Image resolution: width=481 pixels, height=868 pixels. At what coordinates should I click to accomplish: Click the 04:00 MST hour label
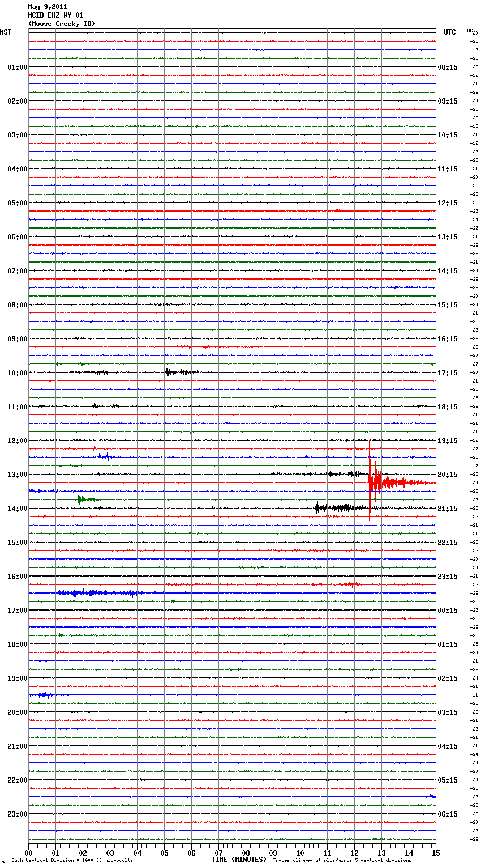click(18, 169)
